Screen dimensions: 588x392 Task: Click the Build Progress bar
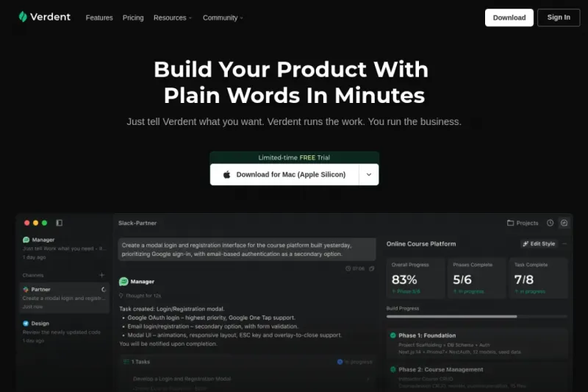(476, 316)
